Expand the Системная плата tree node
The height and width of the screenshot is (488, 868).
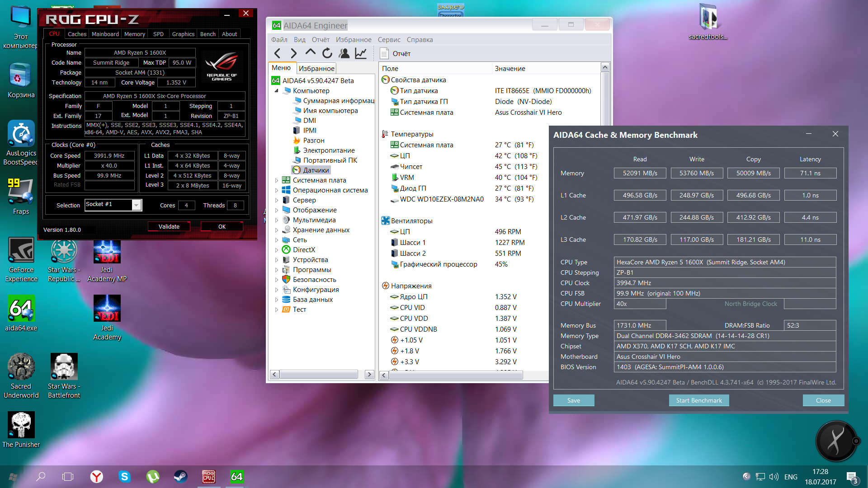pos(277,180)
